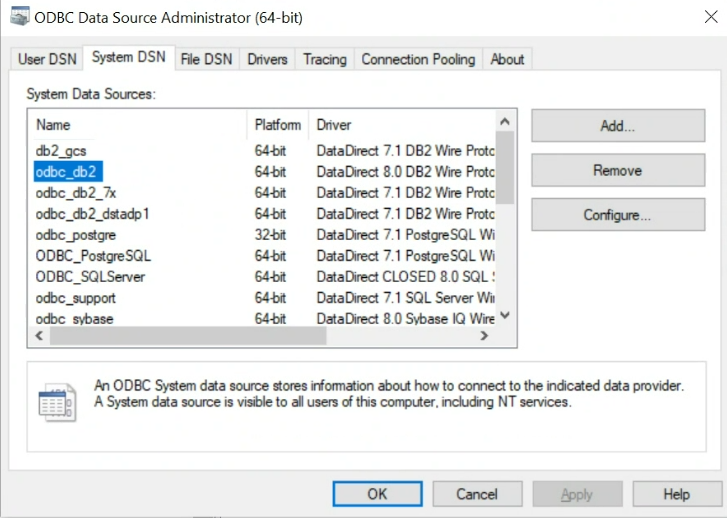The width and height of the screenshot is (727, 518).
Task: Click the ODBC Administrator title bar icon
Action: click(20, 17)
